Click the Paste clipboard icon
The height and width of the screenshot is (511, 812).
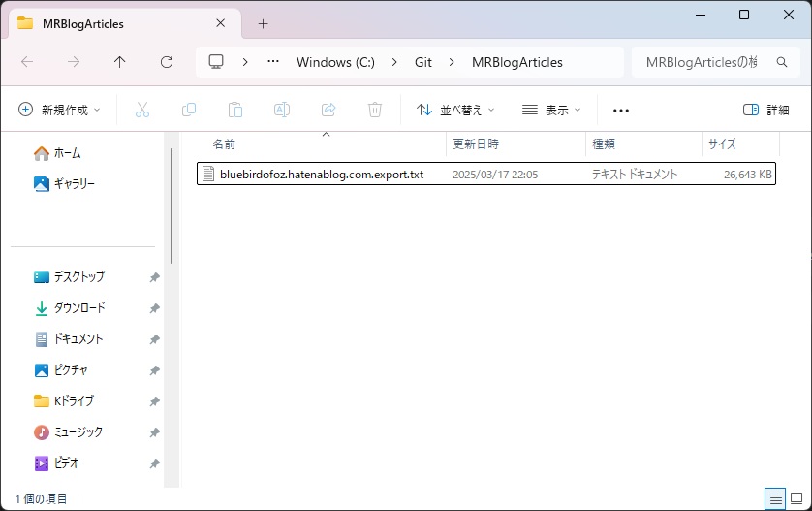click(235, 110)
